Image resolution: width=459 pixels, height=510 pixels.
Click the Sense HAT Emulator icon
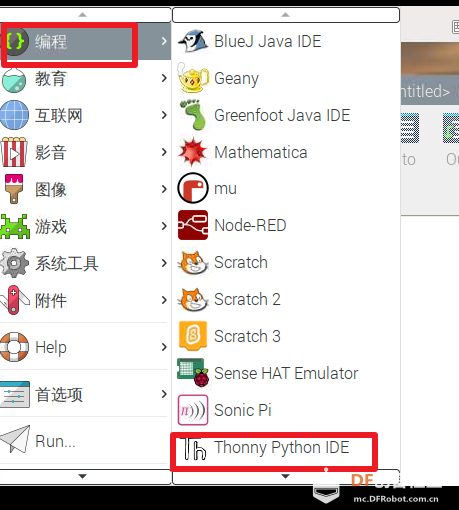click(x=193, y=373)
